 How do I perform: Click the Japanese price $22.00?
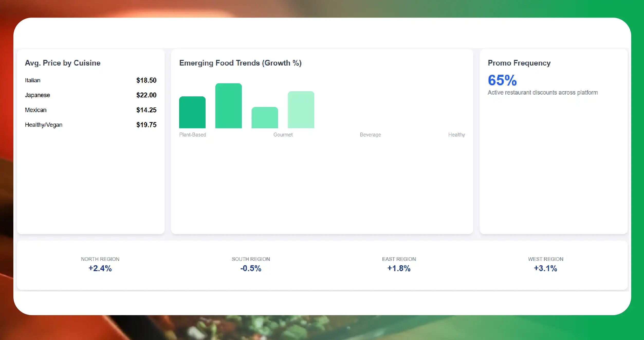(x=146, y=95)
